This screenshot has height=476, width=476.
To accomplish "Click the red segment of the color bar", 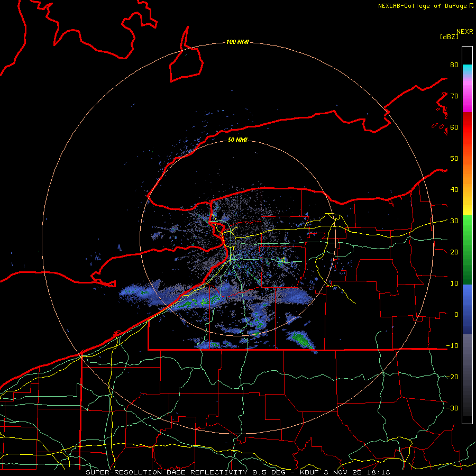I will point(467,130).
